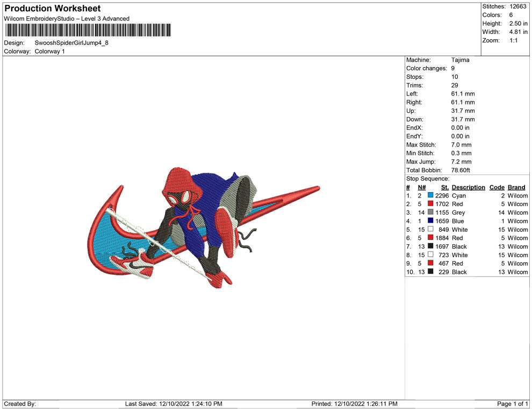532x409 pixels.
Task: Click the Colors value '6'
Action: click(511, 15)
